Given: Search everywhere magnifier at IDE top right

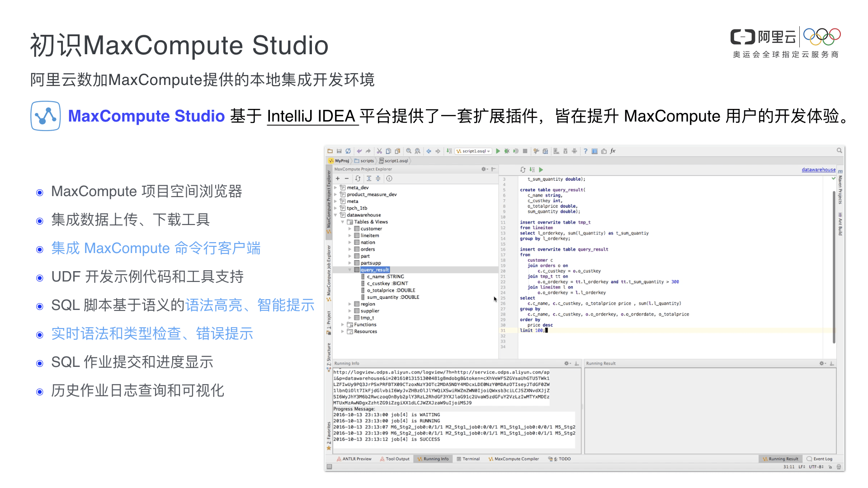Looking at the screenshot, I should tap(839, 150).
